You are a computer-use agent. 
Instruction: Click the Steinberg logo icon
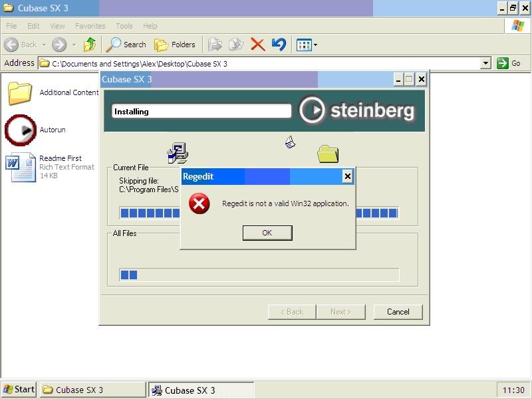pos(312,110)
